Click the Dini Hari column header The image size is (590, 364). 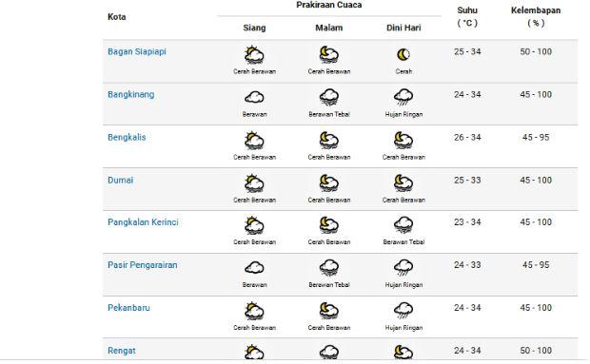(403, 28)
